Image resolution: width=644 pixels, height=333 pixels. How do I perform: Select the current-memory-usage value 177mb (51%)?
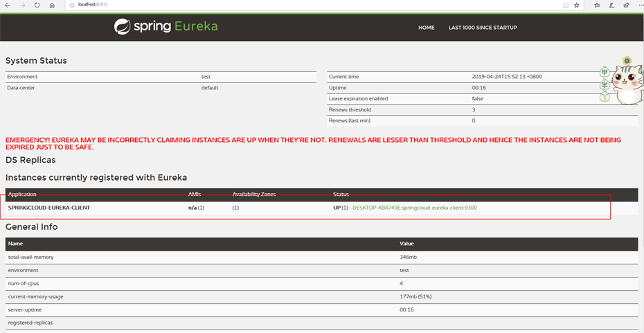click(415, 296)
